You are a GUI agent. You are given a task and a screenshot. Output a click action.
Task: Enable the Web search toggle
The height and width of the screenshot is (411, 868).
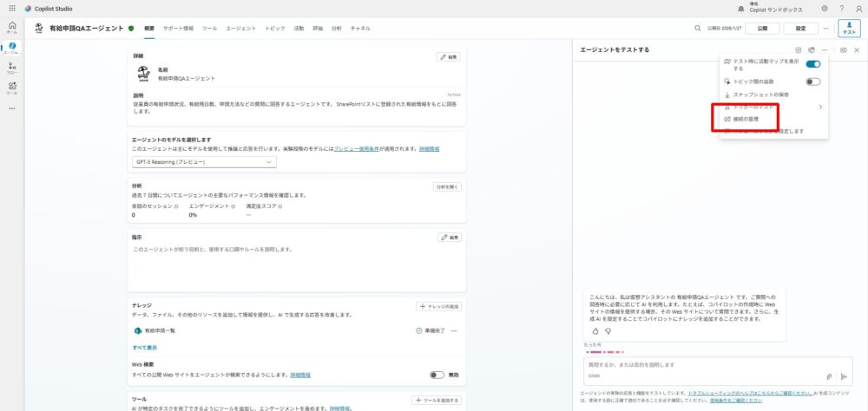[437, 375]
